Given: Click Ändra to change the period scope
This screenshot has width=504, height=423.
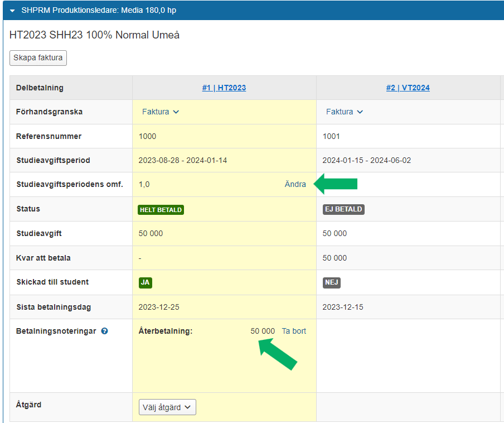Looking at the screenshot, I should [295, 184].
